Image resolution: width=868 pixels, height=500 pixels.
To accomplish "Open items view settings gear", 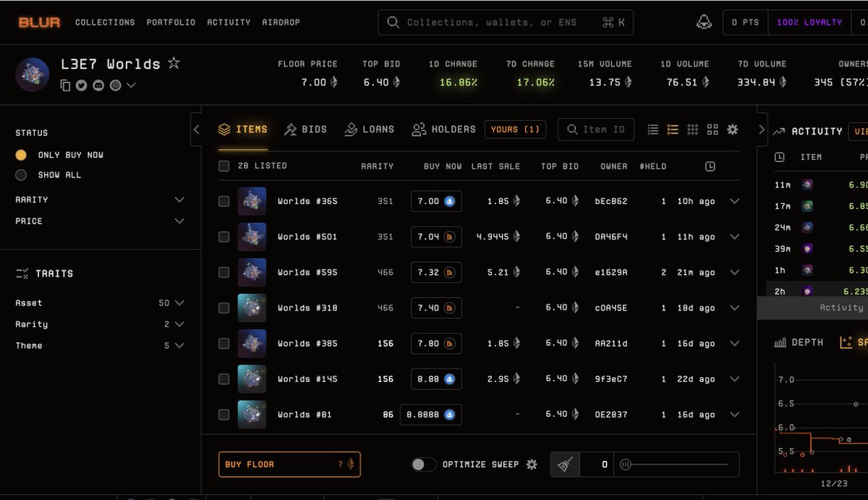I will (x=733, y=130).
